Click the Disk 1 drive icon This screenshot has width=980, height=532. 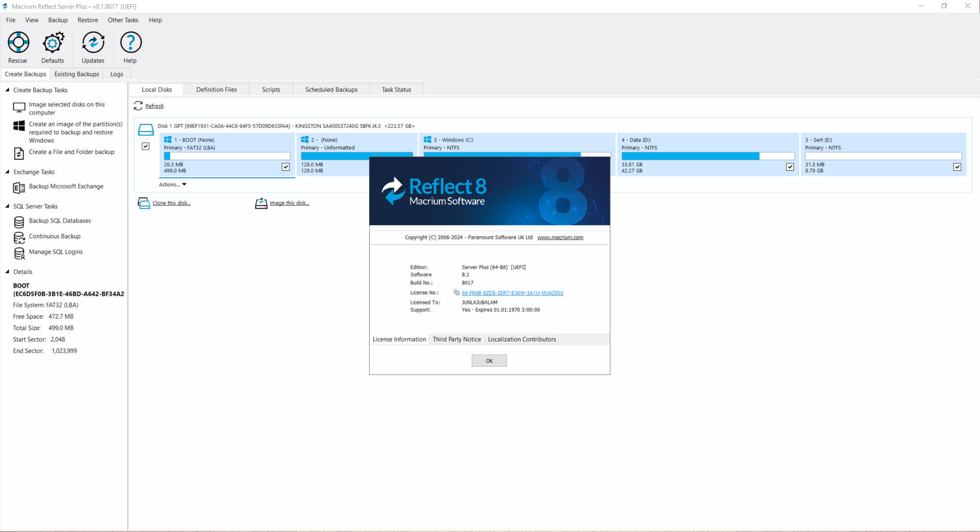[x=146, y=129]
